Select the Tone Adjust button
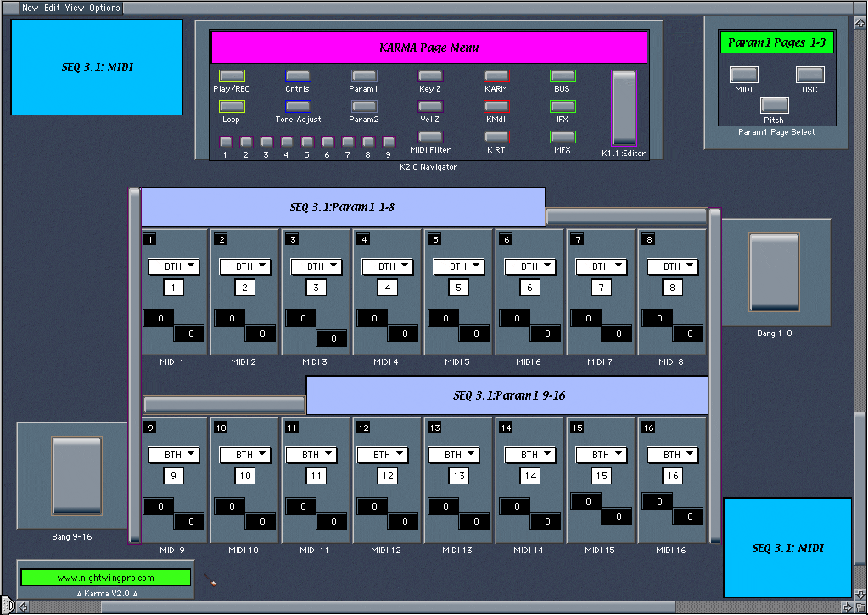Image resolution: width=868 pixels, height=615 pixels. click(298, 107)
